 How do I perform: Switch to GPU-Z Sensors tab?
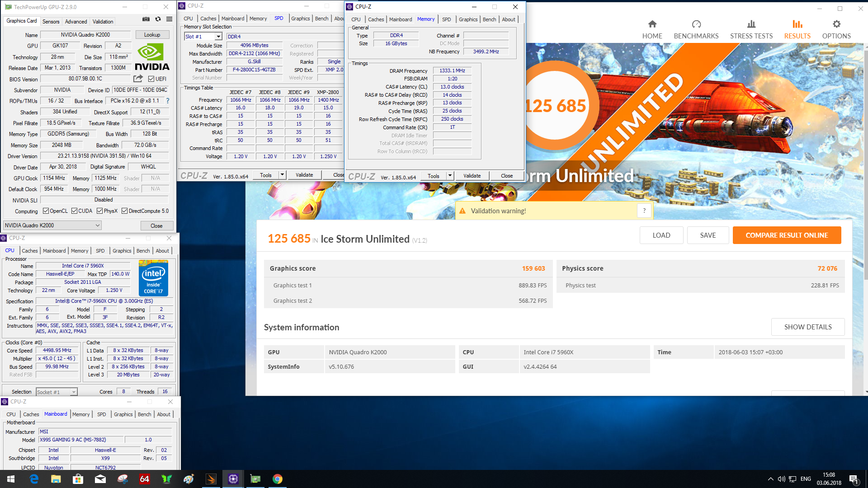click(51, 22)
